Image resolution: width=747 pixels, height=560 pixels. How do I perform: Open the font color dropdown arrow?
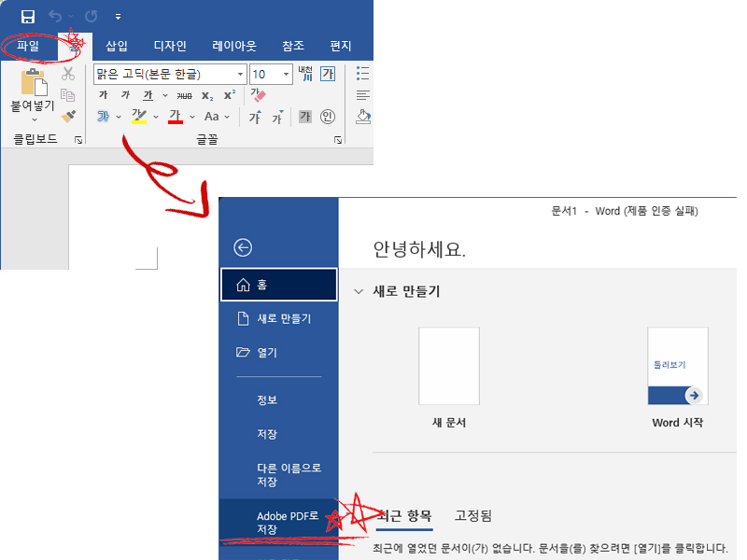(x=192, y=117)
